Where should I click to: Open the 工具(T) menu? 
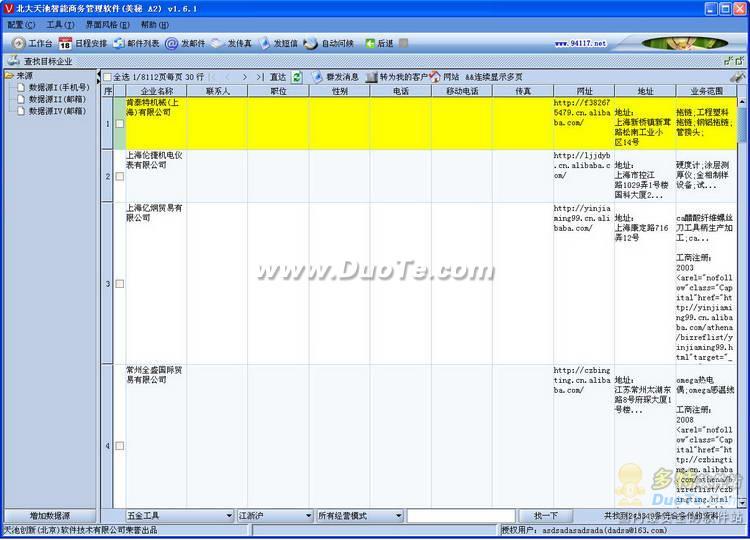click(x=60, y=25)
